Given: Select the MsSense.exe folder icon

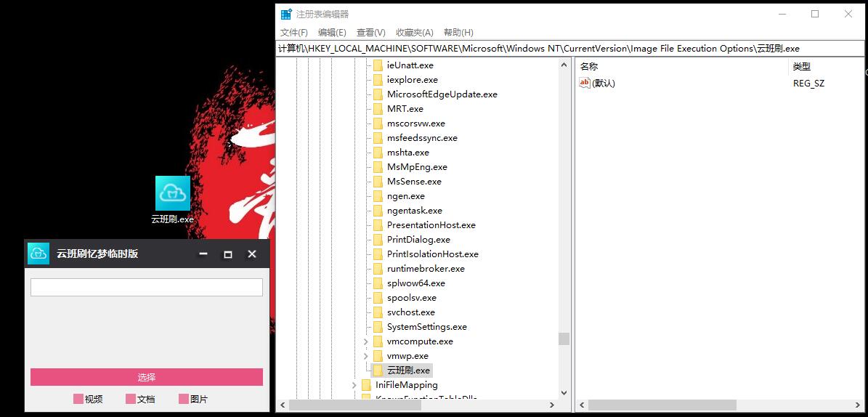Looking at the screenshot, I should 378,181.
